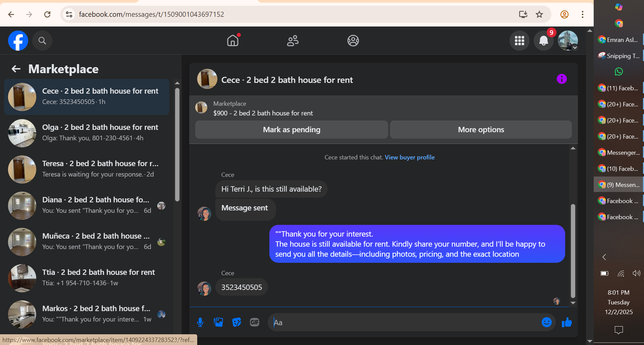
Task: Click chat scroll-up arrow
Action: point(573,148)
